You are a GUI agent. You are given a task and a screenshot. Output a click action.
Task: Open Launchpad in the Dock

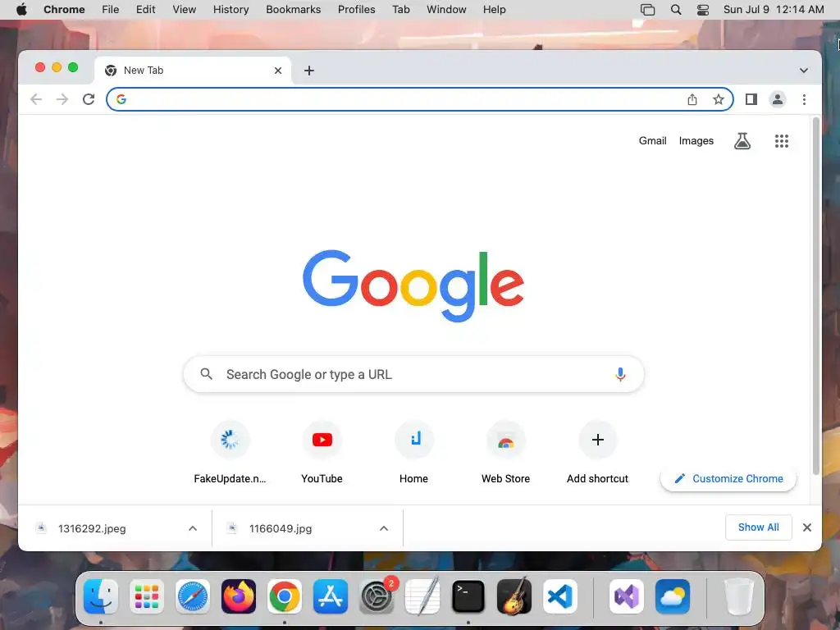(147, 596)
